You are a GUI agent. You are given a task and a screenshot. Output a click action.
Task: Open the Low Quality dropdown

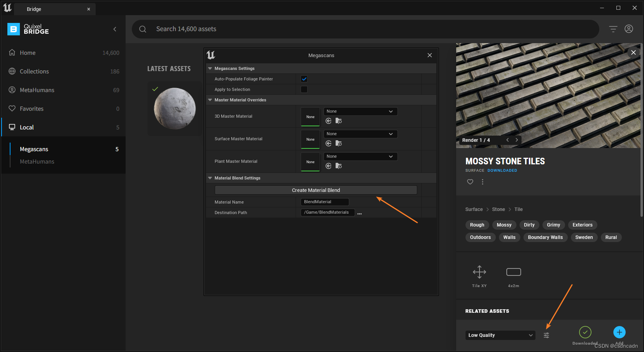500,335
